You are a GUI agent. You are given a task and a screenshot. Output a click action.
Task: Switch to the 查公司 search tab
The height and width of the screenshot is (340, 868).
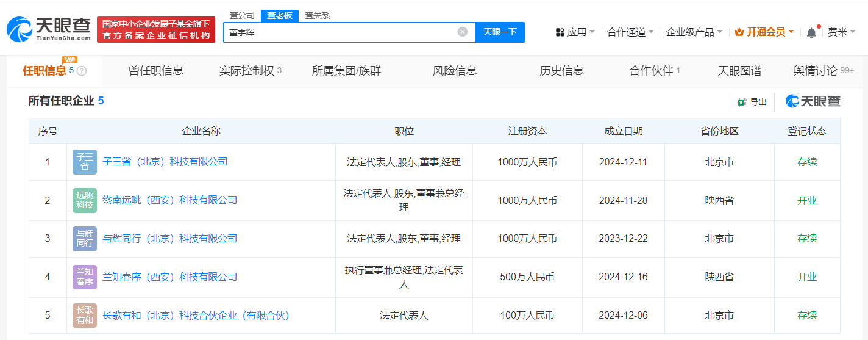[242, 15]
